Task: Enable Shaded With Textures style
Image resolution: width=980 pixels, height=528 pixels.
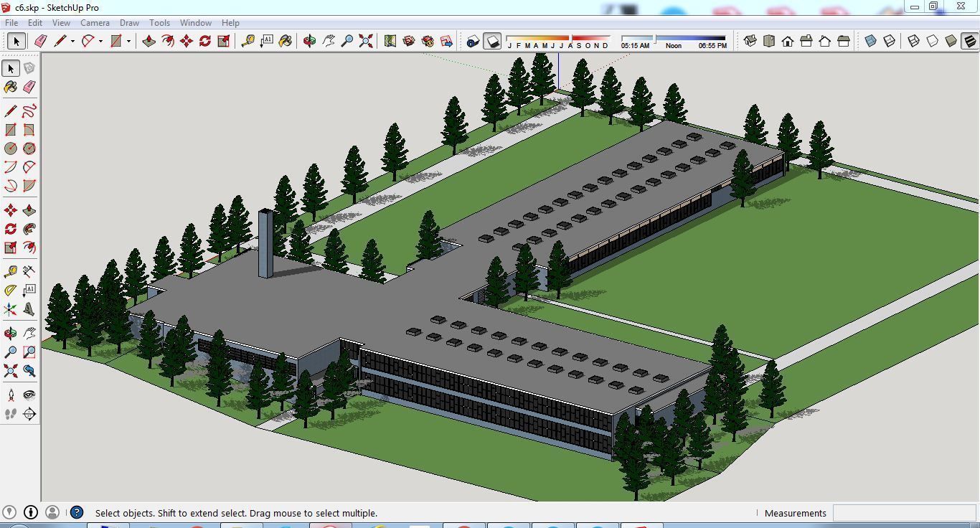Action: coord(970,41)
